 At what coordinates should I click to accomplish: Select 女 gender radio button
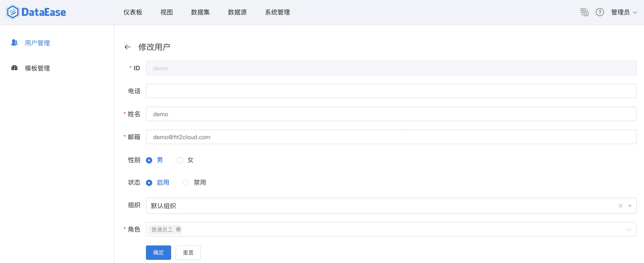point(179,160)
